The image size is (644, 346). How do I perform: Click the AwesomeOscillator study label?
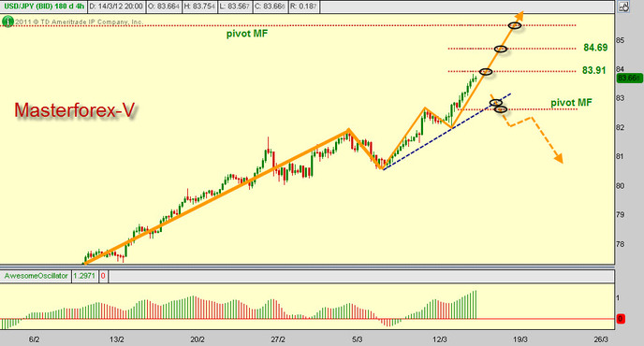coord(36,276)
